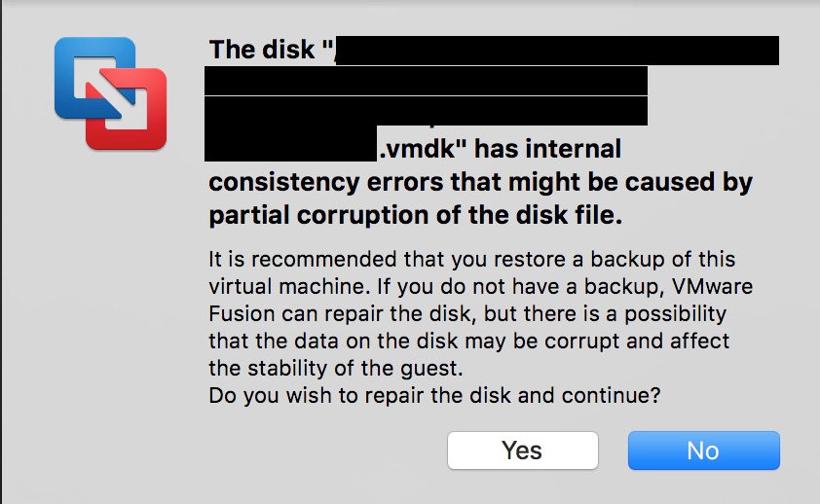This screenshot has height=504, width=820.
Task: Click the bold "The disk" heading text
Action: (262, 50)
